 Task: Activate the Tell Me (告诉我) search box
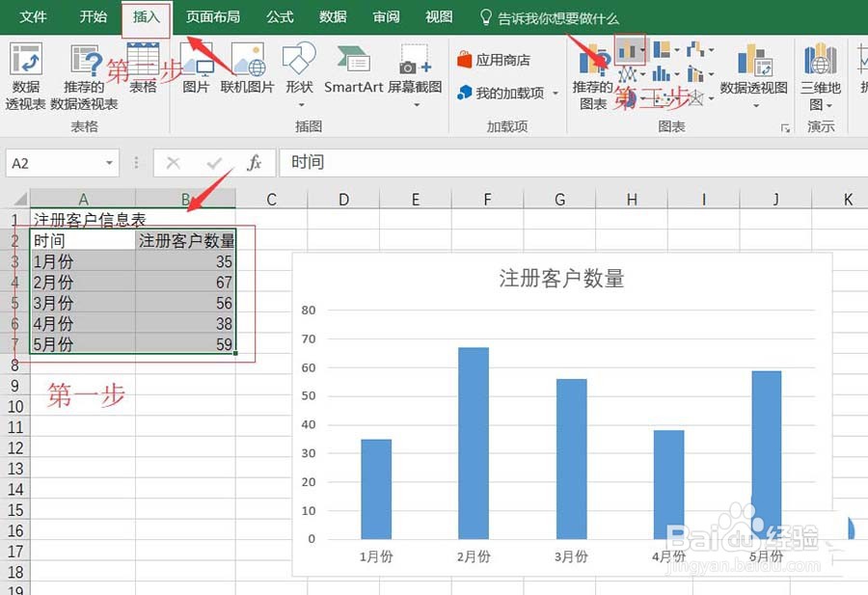point(556,16)
